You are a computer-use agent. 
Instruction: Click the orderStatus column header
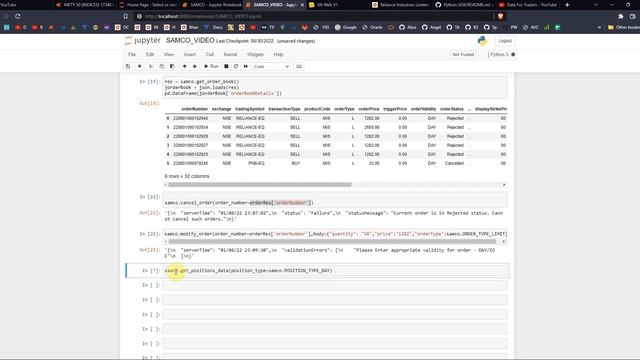pyautogui.click(x=451, y=109)
